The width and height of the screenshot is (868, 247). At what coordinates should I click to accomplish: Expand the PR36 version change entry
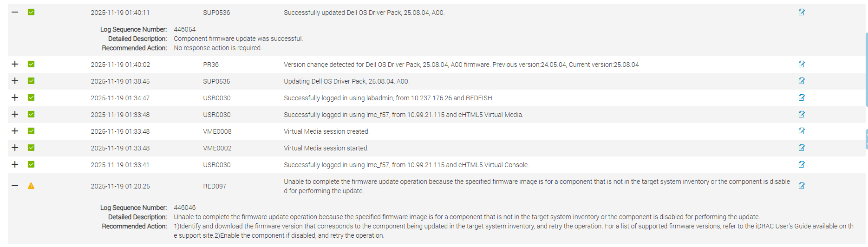pyautogui.click(x=15, y=65)
